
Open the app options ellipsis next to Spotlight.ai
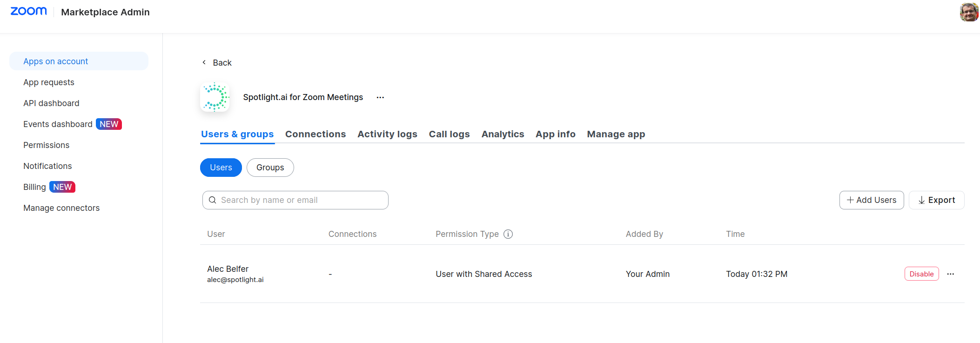(380, 97)
